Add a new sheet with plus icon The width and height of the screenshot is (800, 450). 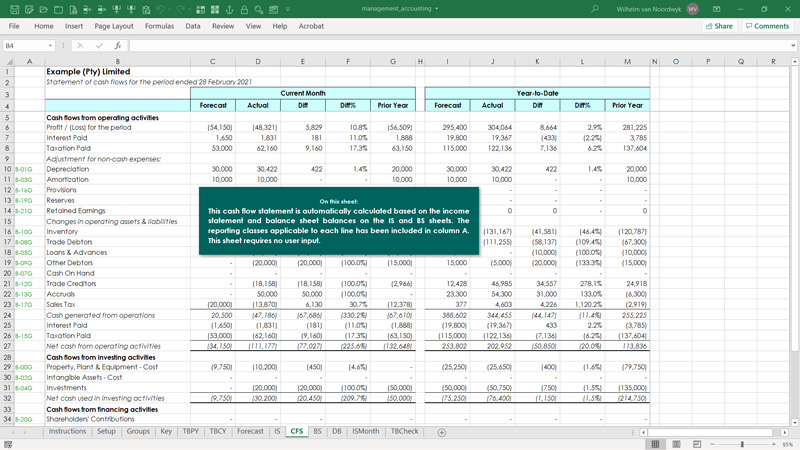point(442,432)
